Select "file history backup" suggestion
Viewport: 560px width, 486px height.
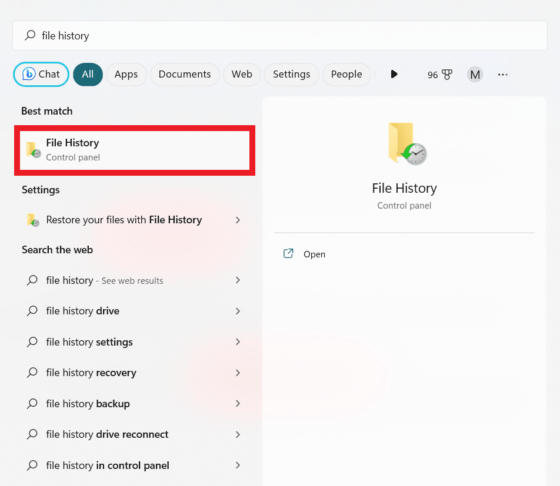(88, 404)
